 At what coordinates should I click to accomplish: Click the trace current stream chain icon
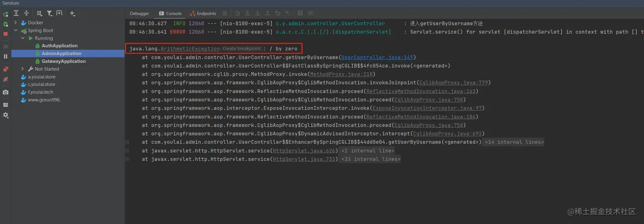coord(310,14)
